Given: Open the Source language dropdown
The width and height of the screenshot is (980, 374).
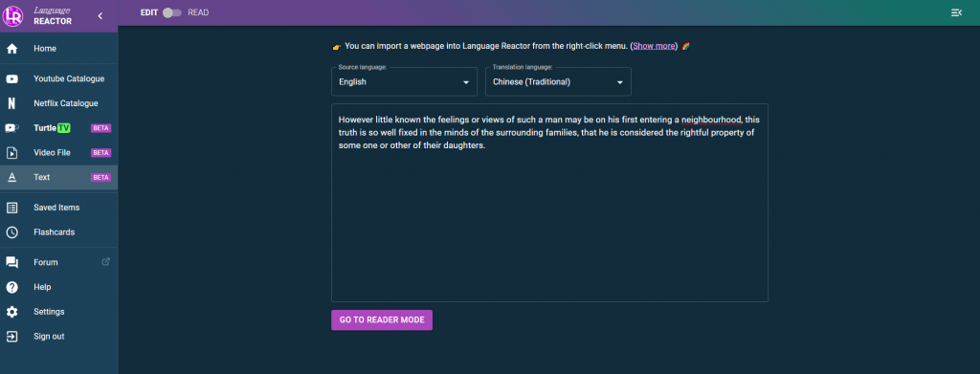Looking at the screenshot, I should 405,82.
